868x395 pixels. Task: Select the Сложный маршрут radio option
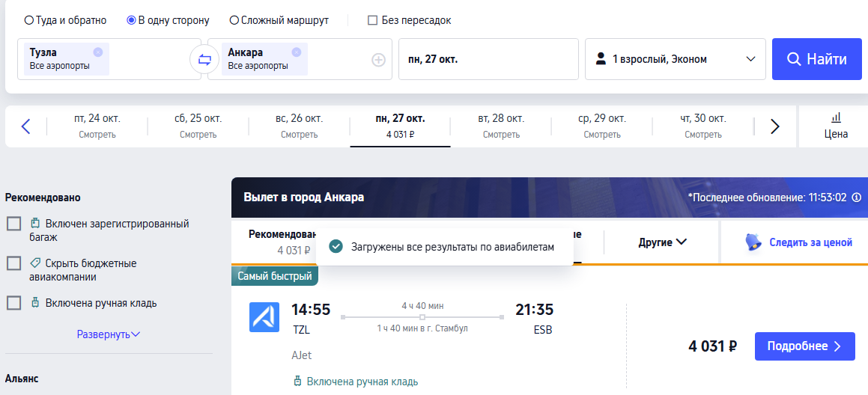pyautogui.click(x=279, y=20)
